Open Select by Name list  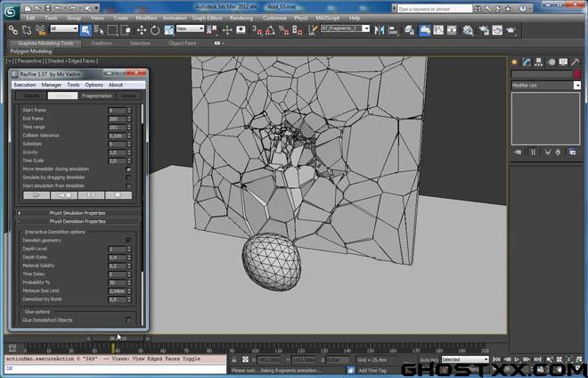[99, 30]
